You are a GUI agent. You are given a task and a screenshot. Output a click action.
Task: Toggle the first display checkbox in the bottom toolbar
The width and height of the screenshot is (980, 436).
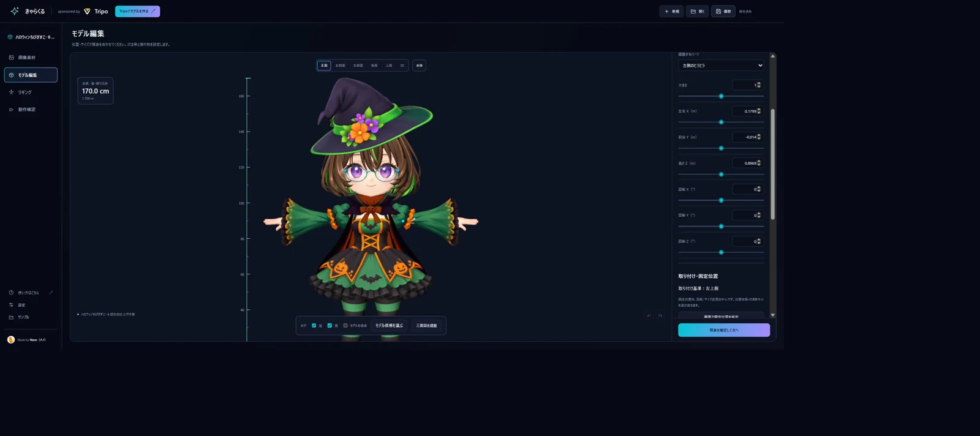[x=314, y=325]
